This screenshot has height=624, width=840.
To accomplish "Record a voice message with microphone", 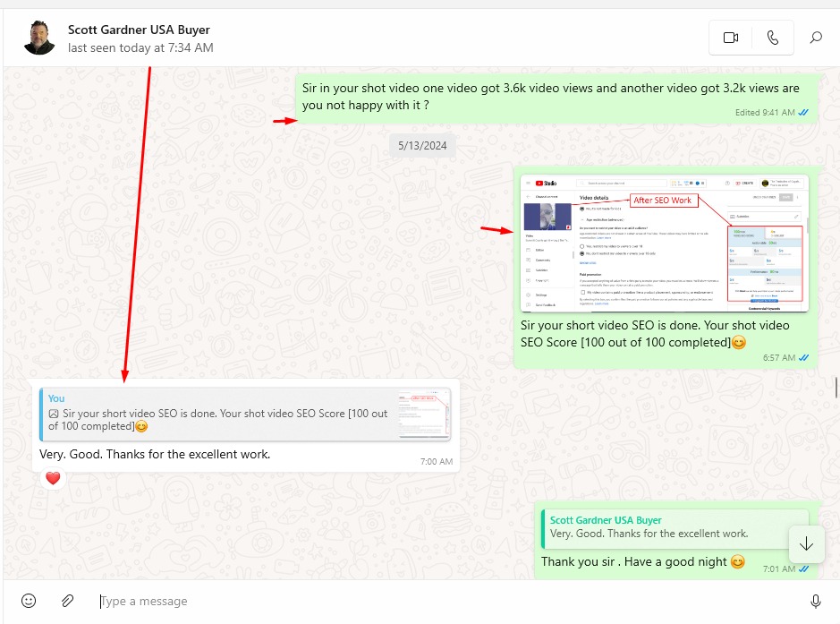I will click(815, 601).
